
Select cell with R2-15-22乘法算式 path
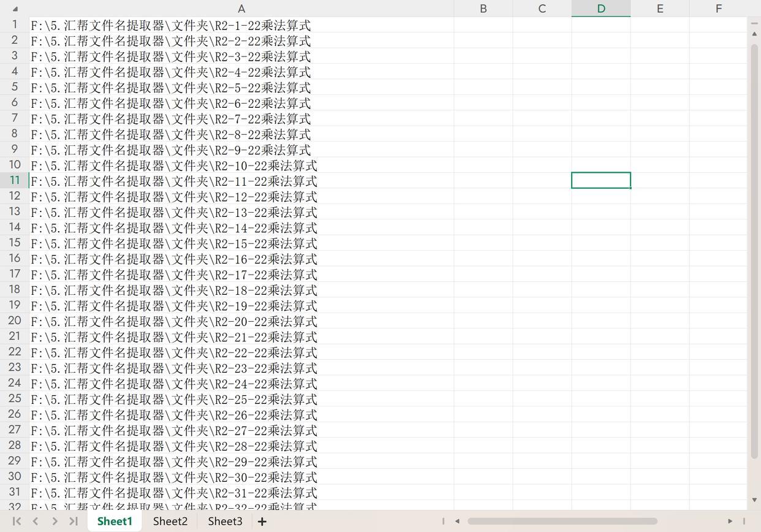tap(241, 243)
